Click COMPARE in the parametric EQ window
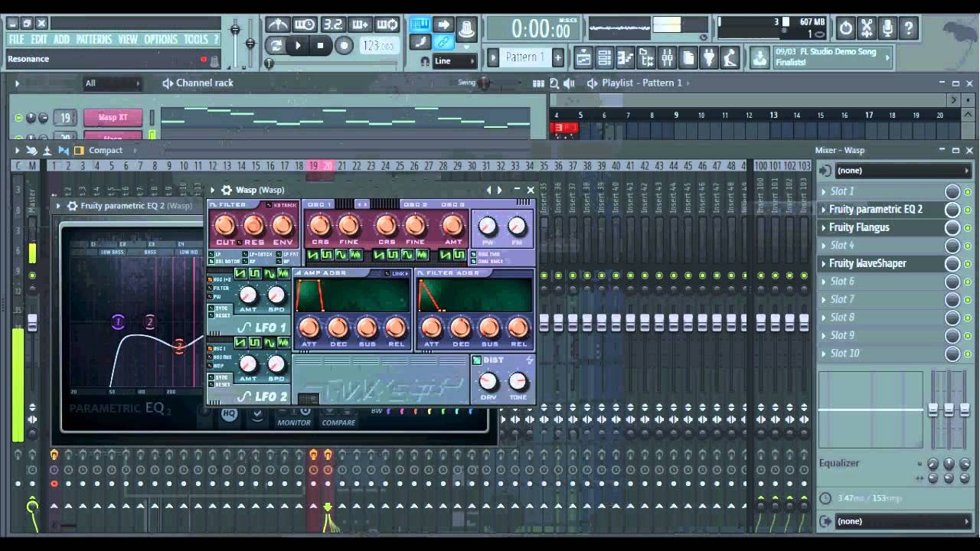 point(338,422)
